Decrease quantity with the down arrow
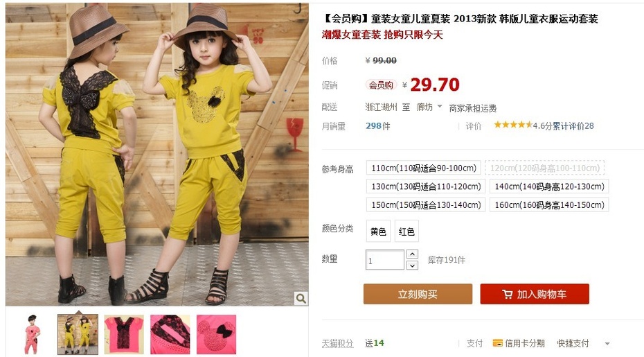The width and height of the screenshot is (644, 357). [412, 265]
